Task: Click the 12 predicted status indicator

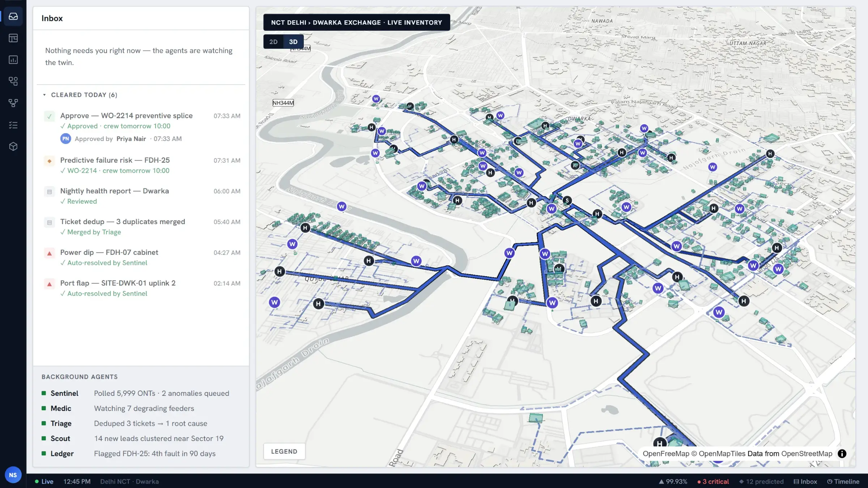Action: pos(761,481)
